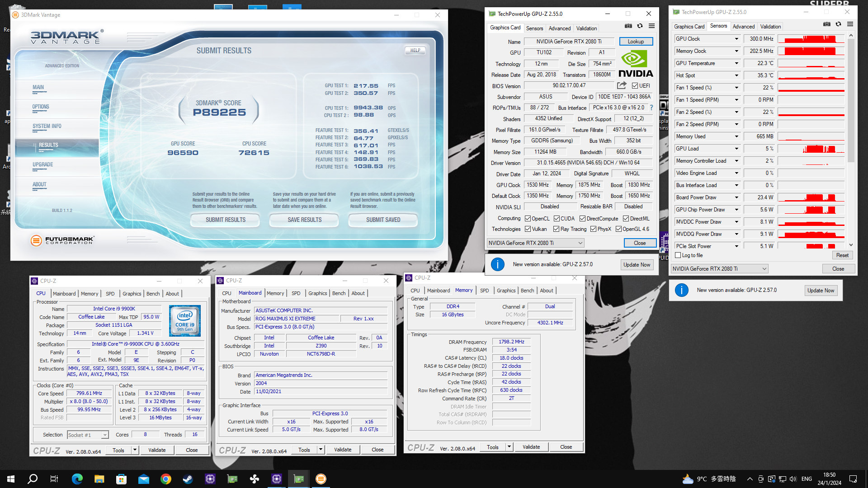
Task: Select SYSTEM INFO in 3DMark Vantage sidebar
Action: pyautogui.click(x=47, y=127)
